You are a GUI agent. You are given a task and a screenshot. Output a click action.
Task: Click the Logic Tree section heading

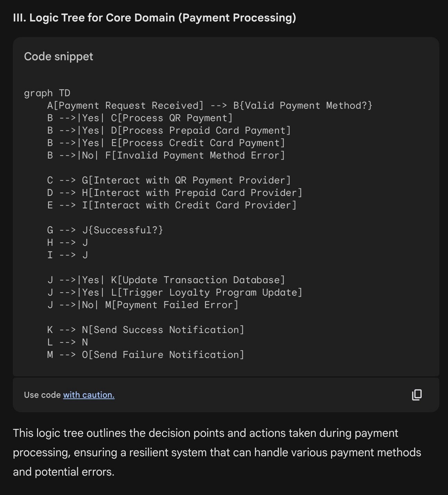tap(154, 18)
